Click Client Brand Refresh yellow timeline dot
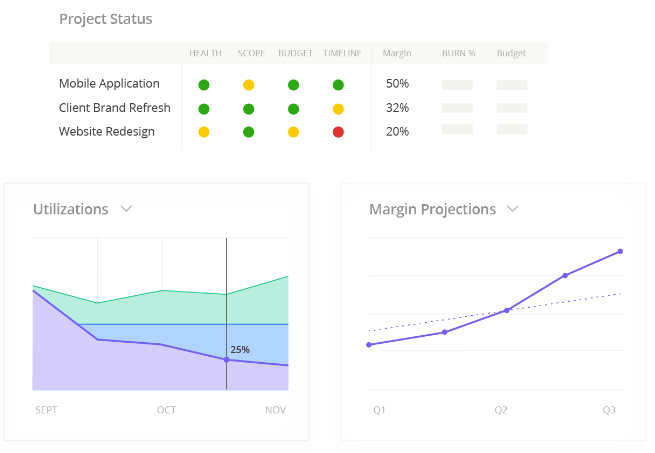The height and width of the screenshot is (453, 655). [x=338, y=109]
